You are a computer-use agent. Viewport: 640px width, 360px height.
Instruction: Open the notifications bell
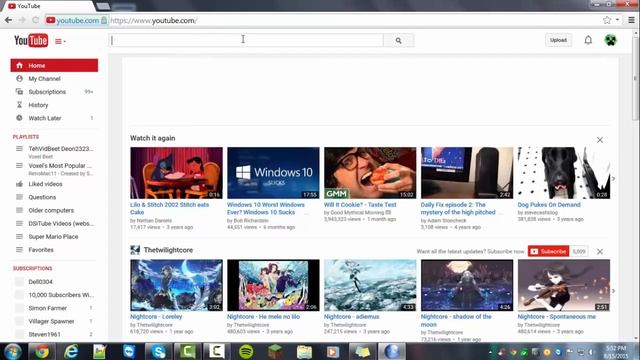588,40
